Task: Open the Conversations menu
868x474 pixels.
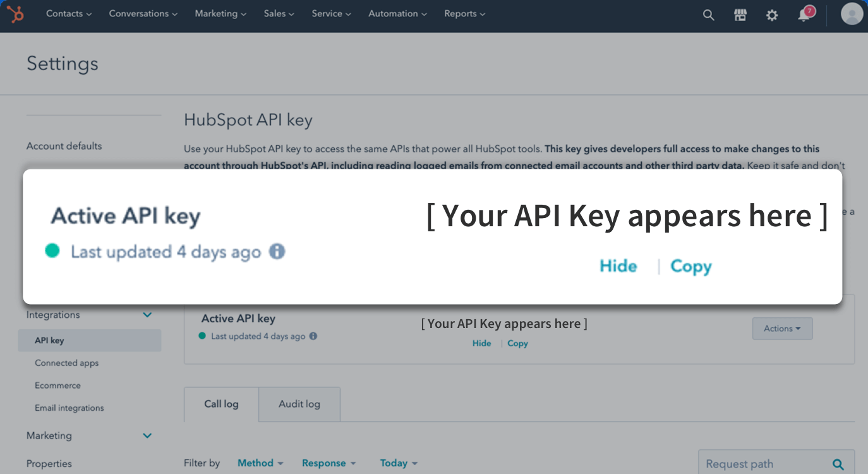Action: (x=143, y=13)
